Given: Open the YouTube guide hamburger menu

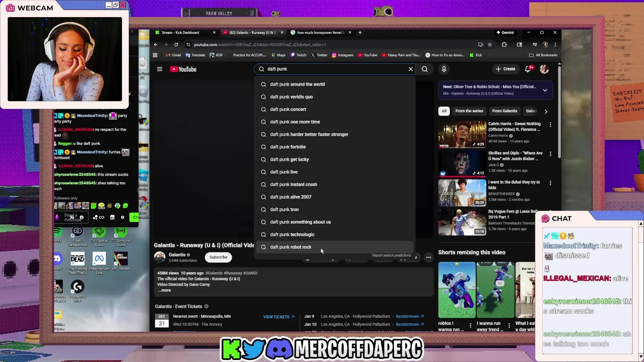Looking at the screenshot, I should 159,69.
